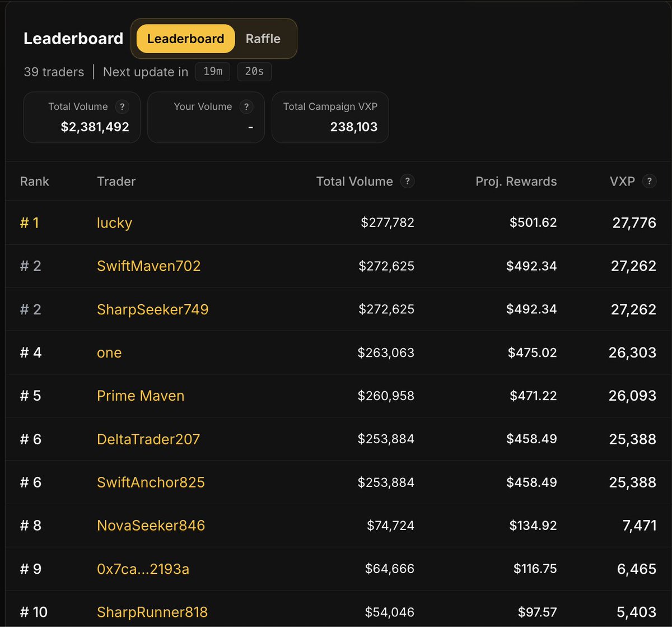Click the 20s countdown box

(254, 72)
